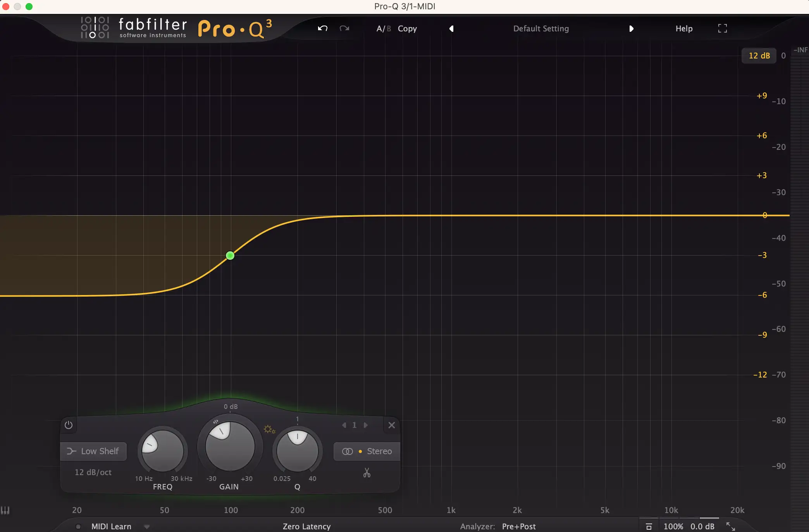Toggle A/B state switch
The image size is (809, 532).
(383, 29)
